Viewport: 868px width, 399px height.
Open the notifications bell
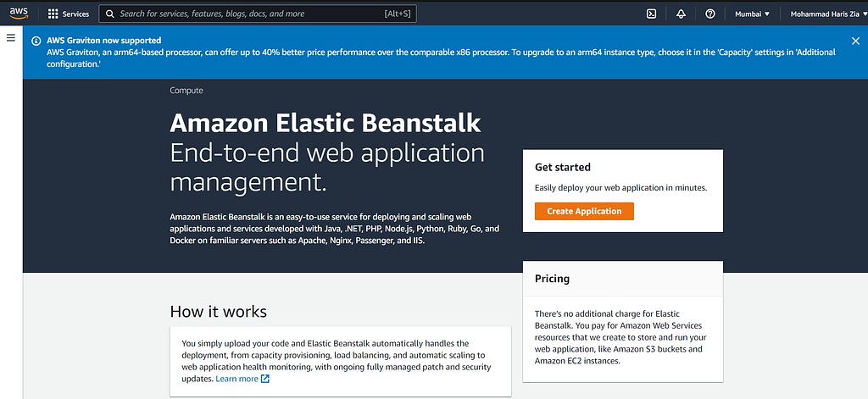682,14
